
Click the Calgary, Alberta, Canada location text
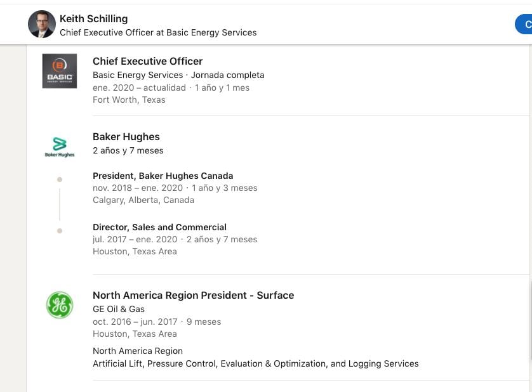pyautogui.click(x=143, y=200)
